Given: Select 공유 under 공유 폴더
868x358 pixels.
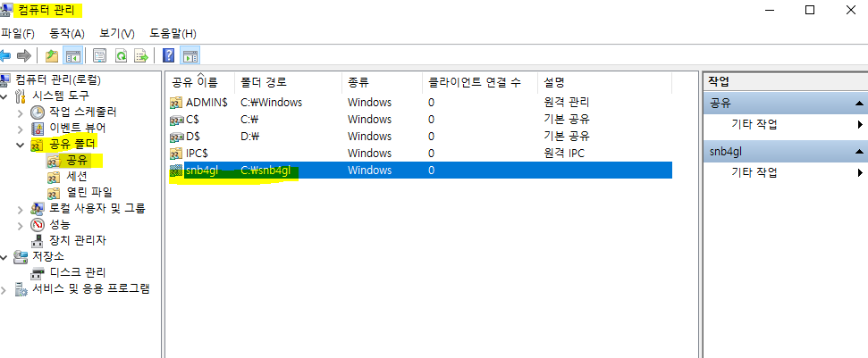Looking at the screenshot, I should 76,161.
